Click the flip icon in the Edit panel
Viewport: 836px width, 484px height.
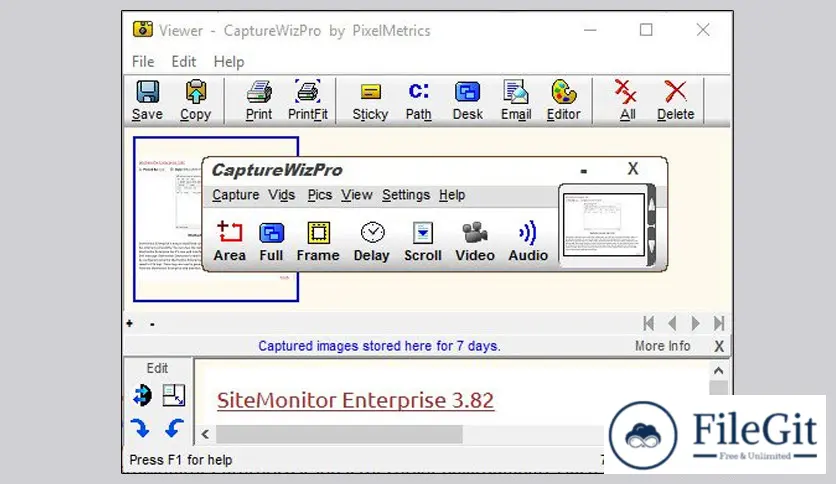(x=142, y=395)
